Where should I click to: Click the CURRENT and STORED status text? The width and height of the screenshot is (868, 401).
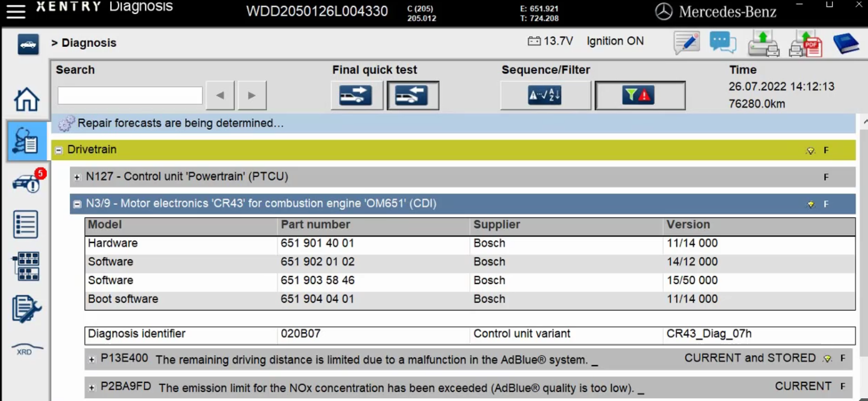click(750, 358)
